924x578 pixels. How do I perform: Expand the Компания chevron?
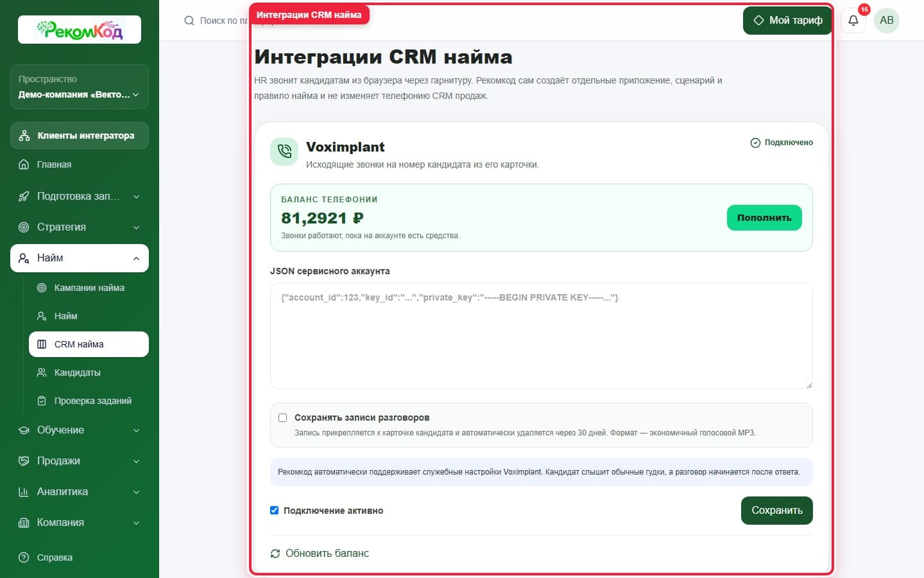pos(136,523)
